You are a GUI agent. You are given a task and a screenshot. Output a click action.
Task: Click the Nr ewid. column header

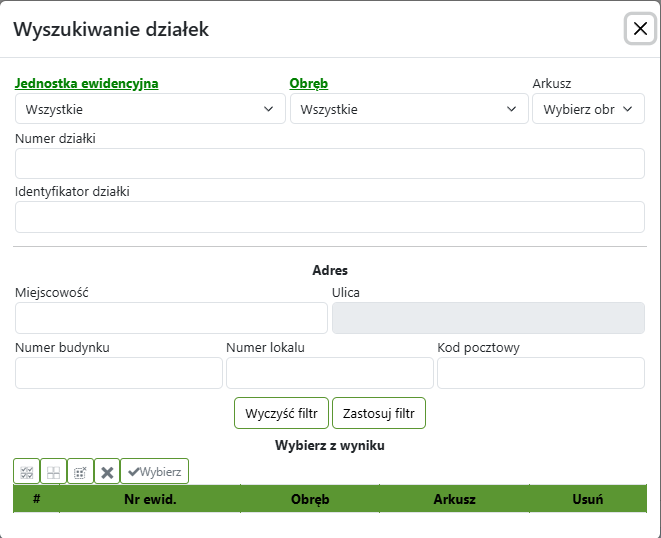(x=150, y=499)
